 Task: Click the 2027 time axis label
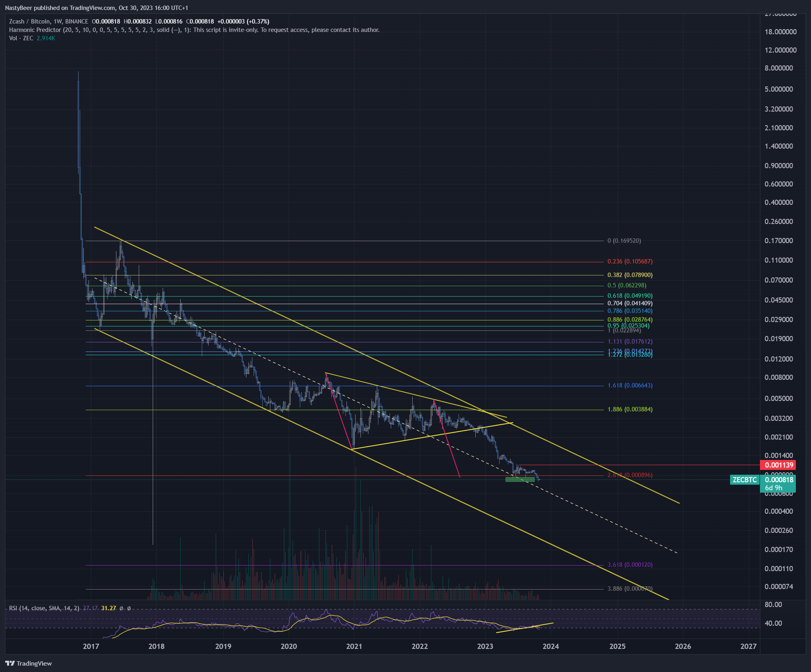pos(748,646)
